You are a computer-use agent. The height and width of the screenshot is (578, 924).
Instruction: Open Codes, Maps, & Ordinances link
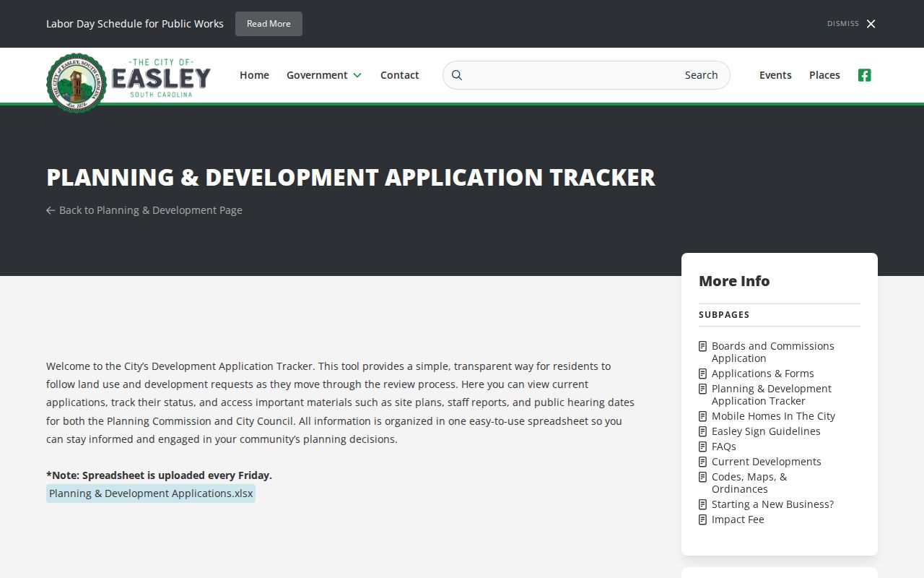(x=749, y=483)
